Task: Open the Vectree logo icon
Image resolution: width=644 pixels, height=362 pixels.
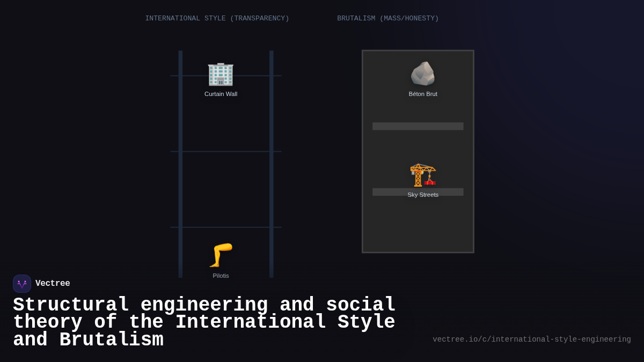Action: [22, 283]
